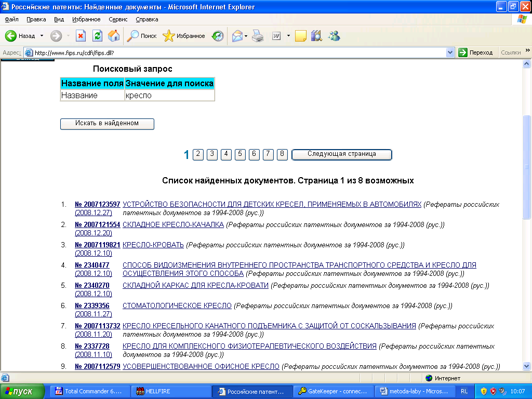The width and height of the screenshot is (532, 399).
Task: Open the Вид menu
Action: point(59,19)
